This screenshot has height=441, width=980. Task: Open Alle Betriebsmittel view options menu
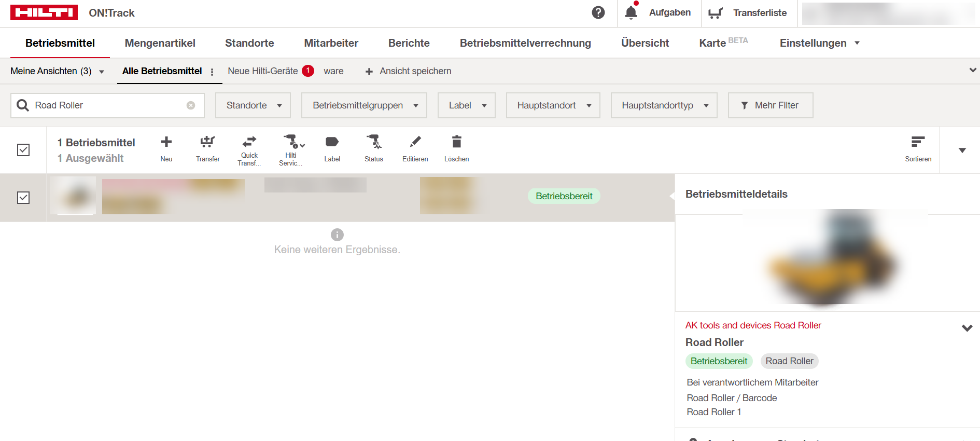[212, 72]
